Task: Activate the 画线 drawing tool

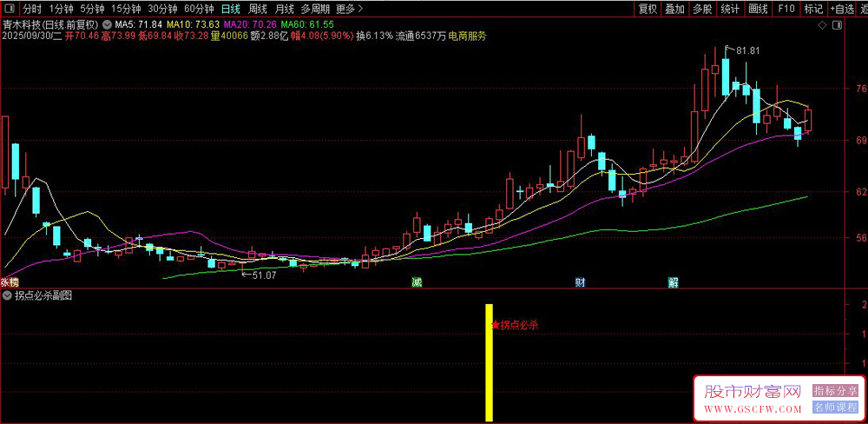Action: (758, 9)
